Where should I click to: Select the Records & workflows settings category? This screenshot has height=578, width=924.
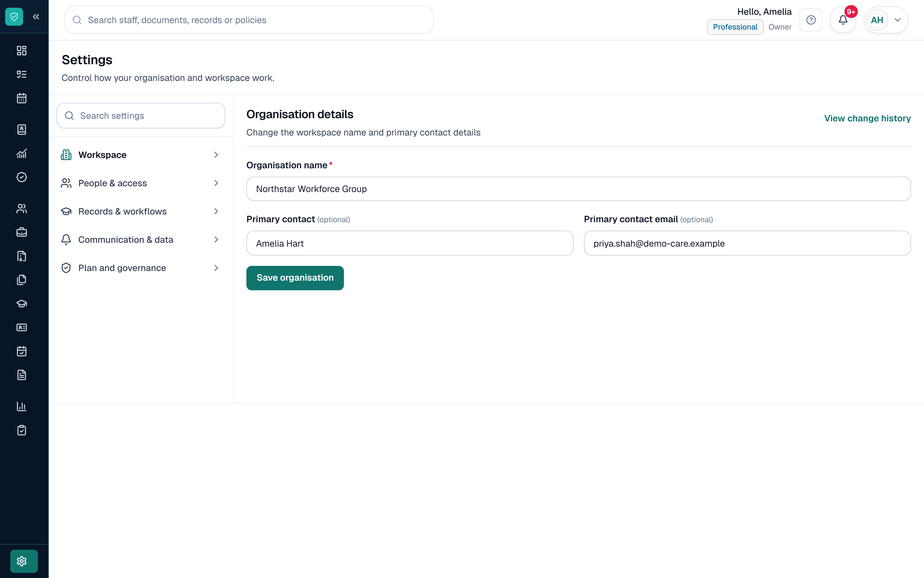point(141,211)
